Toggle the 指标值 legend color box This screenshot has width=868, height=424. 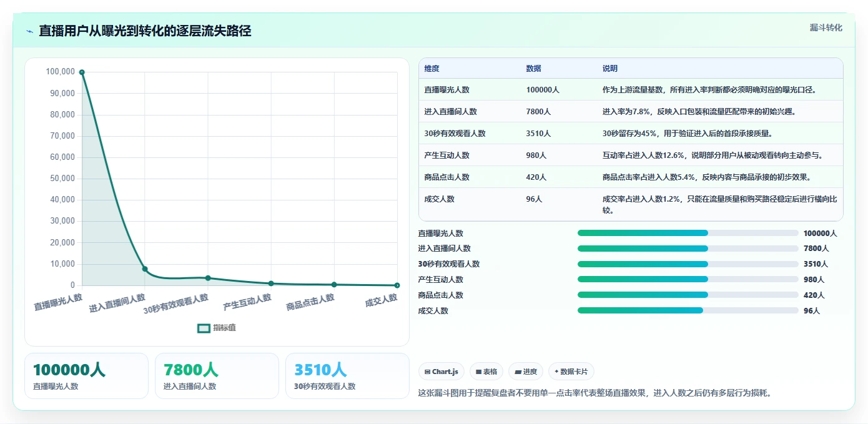click(204, 328)
